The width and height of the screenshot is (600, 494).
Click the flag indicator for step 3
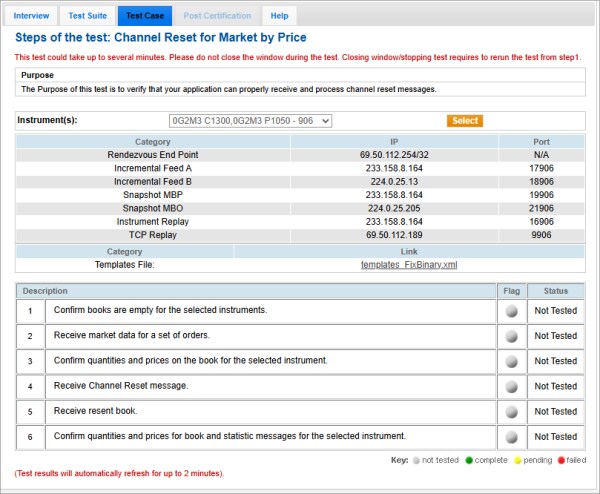tap(511, 361)
